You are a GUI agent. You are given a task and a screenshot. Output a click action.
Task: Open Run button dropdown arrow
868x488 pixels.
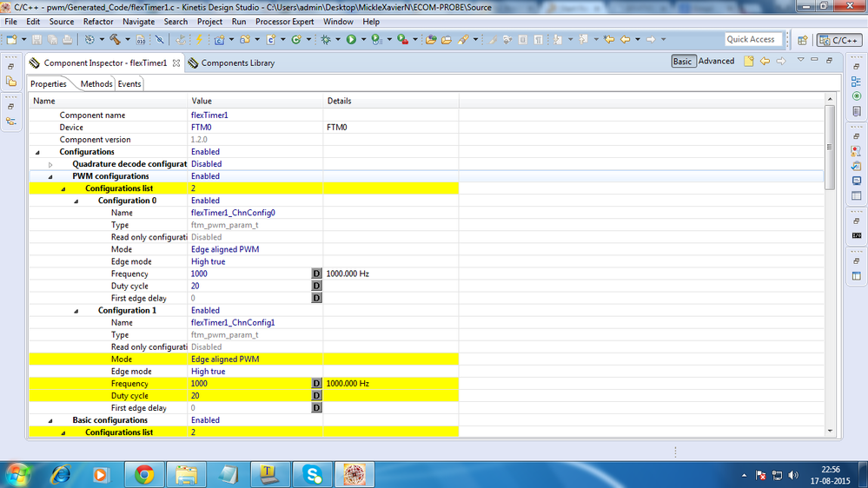click(x=363, y=39)
